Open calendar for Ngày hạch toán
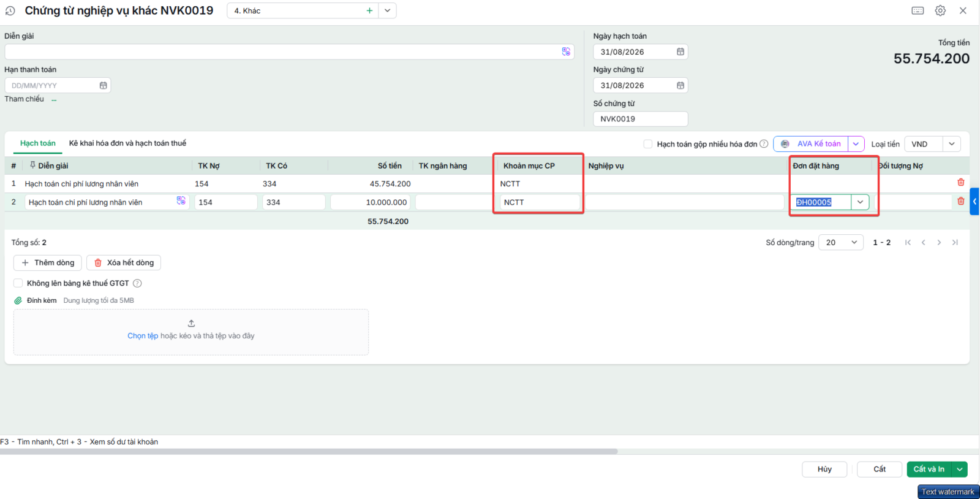Image resolution: width=980 pixels, height=499 pixels. coord(680,52)
